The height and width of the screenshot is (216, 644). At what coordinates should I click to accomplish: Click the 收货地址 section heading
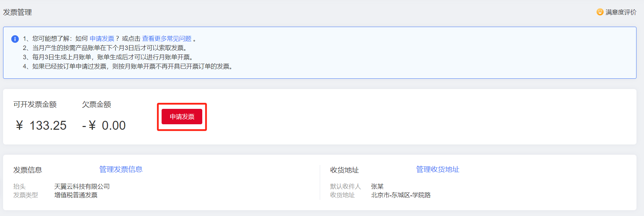(x=344, y=170)
